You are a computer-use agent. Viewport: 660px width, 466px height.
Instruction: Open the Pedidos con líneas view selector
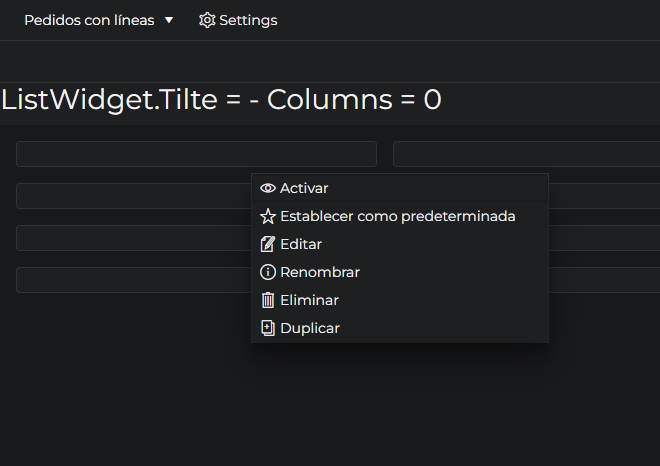[x=89, y=20]
